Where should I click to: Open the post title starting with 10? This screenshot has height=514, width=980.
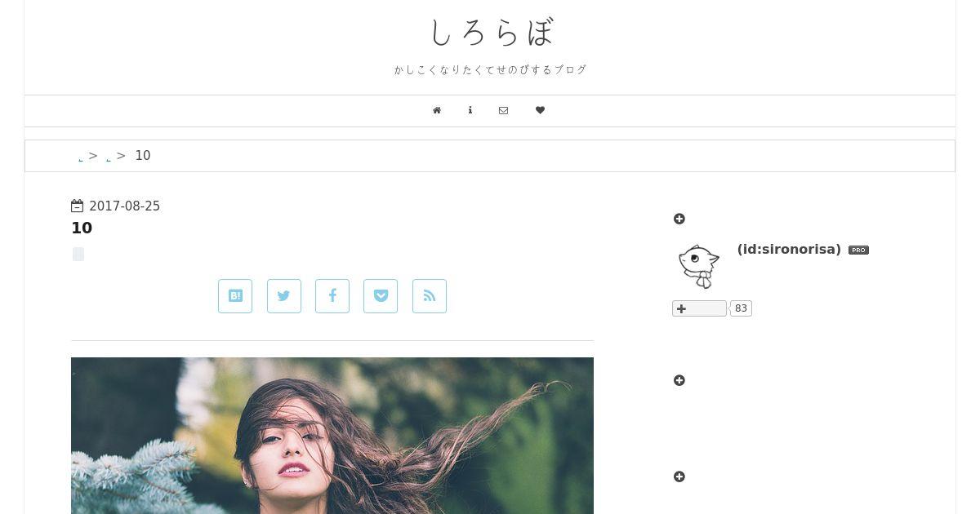click(x=82, y=228)
